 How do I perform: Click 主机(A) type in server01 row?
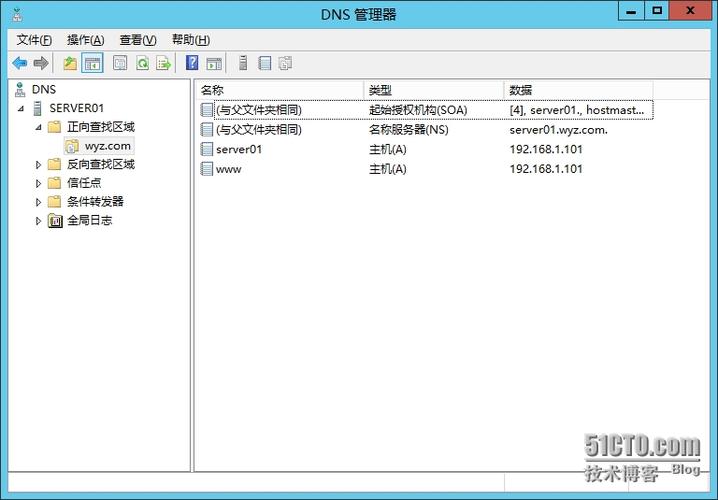[387, 149]
